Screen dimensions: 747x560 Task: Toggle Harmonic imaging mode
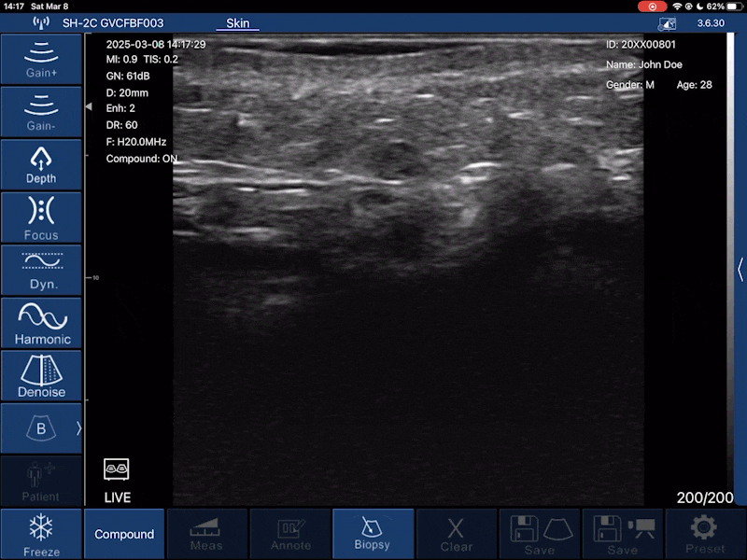click(x=41, y=323)
